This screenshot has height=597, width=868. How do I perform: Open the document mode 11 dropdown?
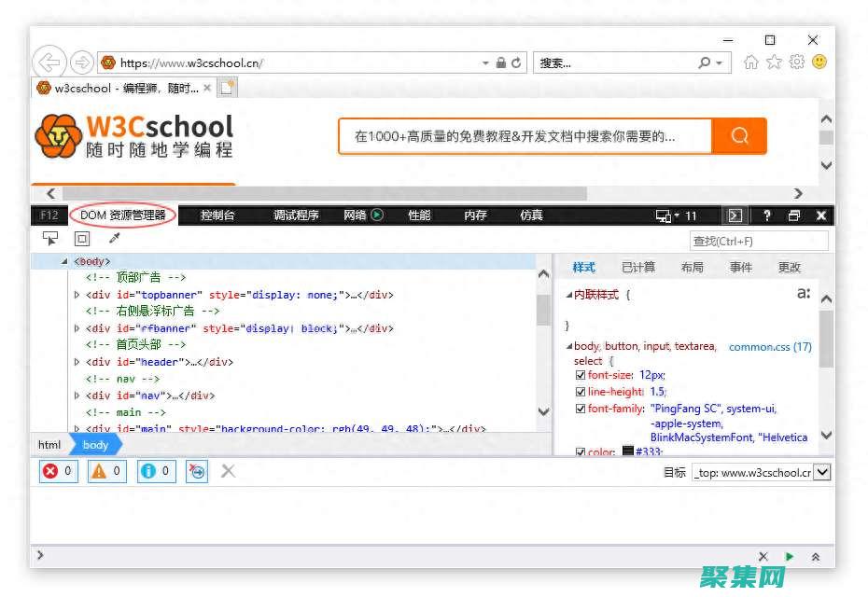click(x=678, y=215)
